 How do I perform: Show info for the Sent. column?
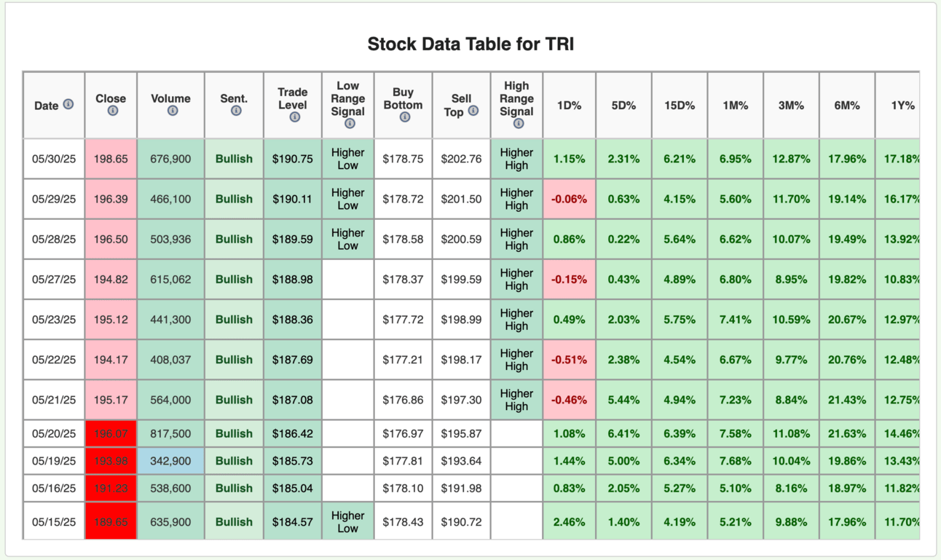coord(236,111)
